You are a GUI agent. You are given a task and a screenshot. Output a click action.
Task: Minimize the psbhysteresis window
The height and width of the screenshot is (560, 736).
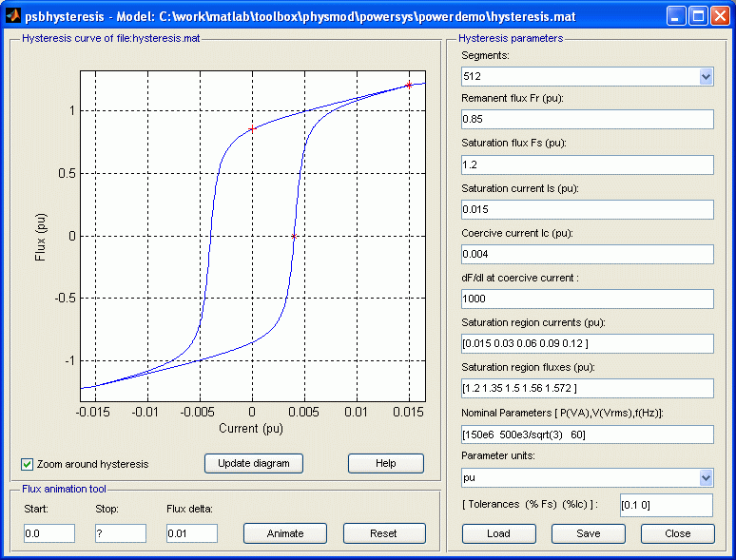pyautogui.click(x=675, y=16)
